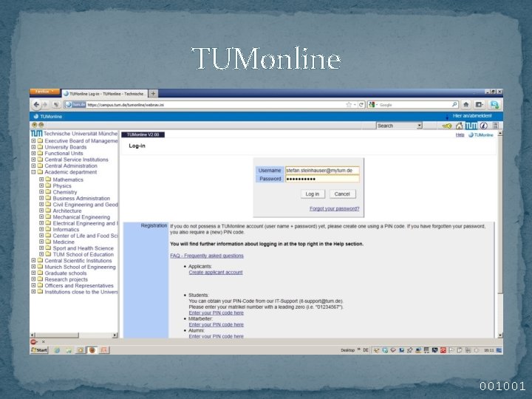Open the Search dropdown

pyautogui.click(x=399, y=126)
